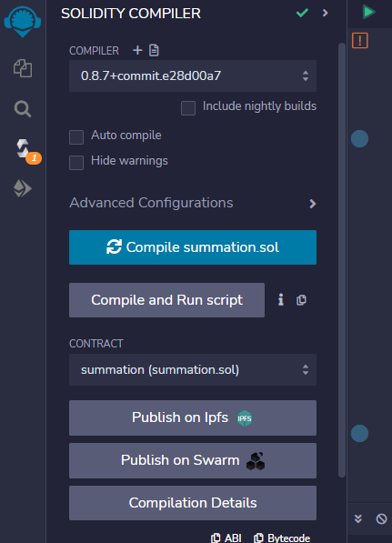Open the compiler version dropdown 0.8.7

click(193, 75)
